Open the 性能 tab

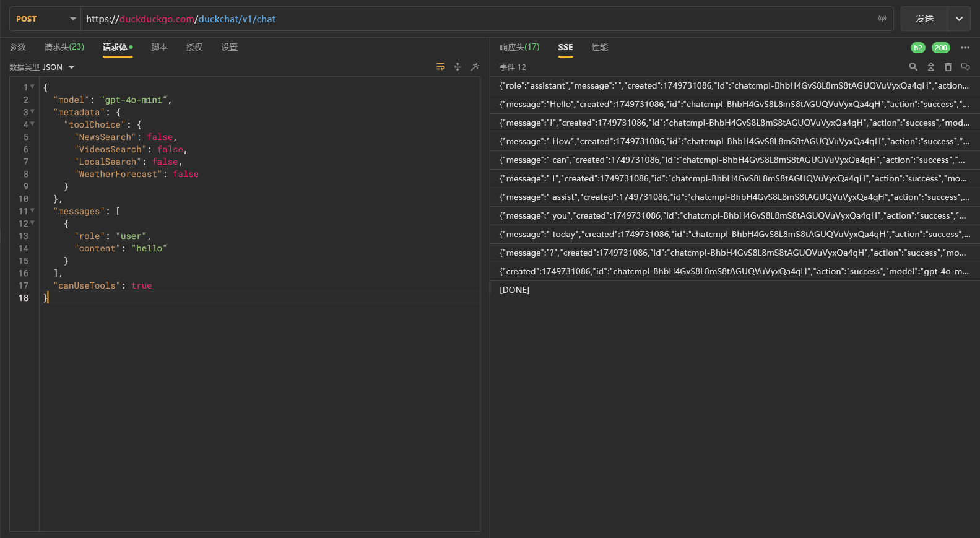pos(600,47)
